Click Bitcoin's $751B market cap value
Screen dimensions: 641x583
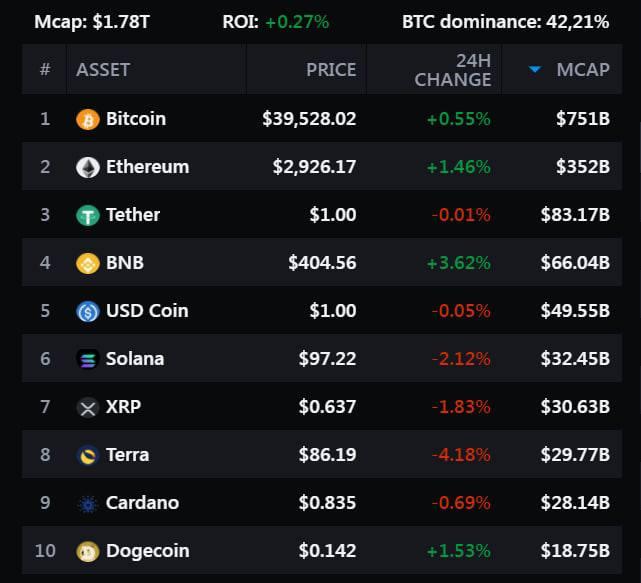point(582,119)
